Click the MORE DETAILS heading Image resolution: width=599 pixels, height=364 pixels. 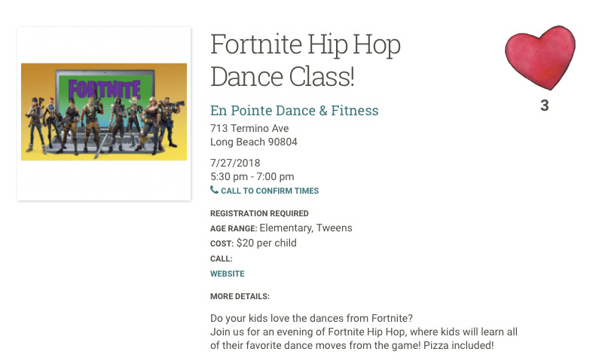[x=240, y=296]
